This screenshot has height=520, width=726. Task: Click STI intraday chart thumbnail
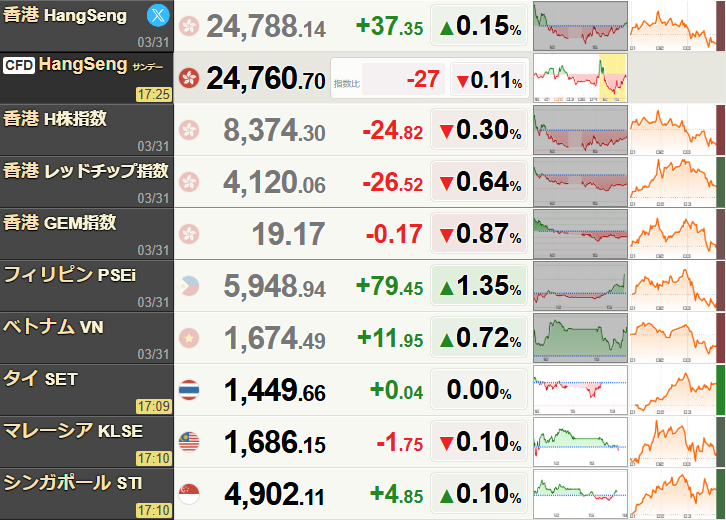[x=580, y=494]
